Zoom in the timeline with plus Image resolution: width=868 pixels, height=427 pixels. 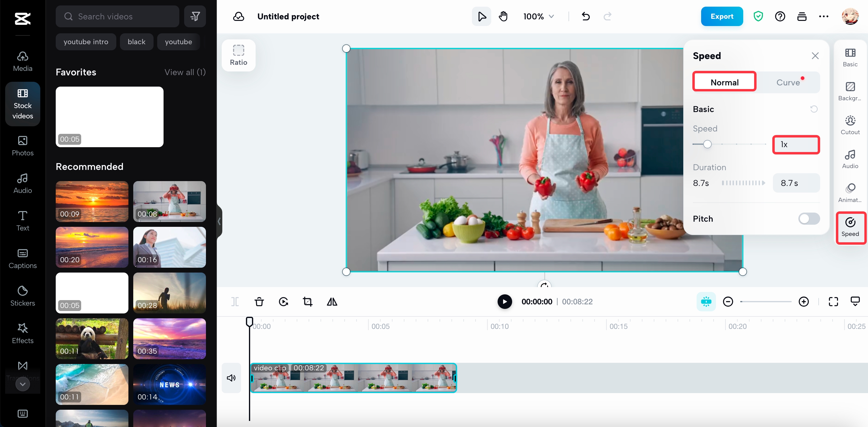point(803,301)
